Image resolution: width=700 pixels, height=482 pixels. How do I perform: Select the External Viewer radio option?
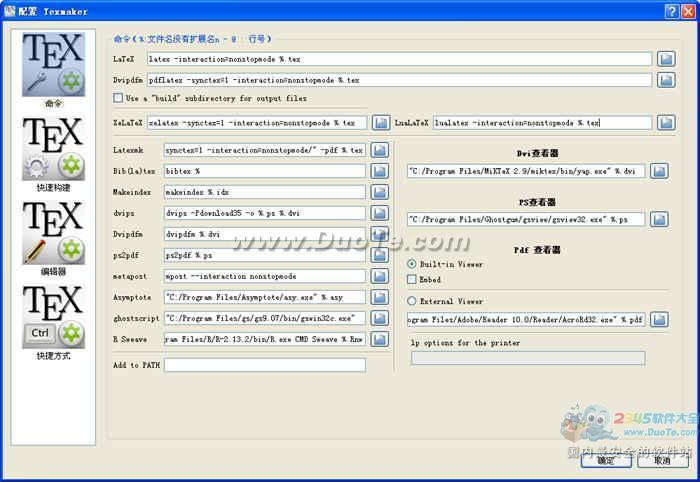point(412,301)
